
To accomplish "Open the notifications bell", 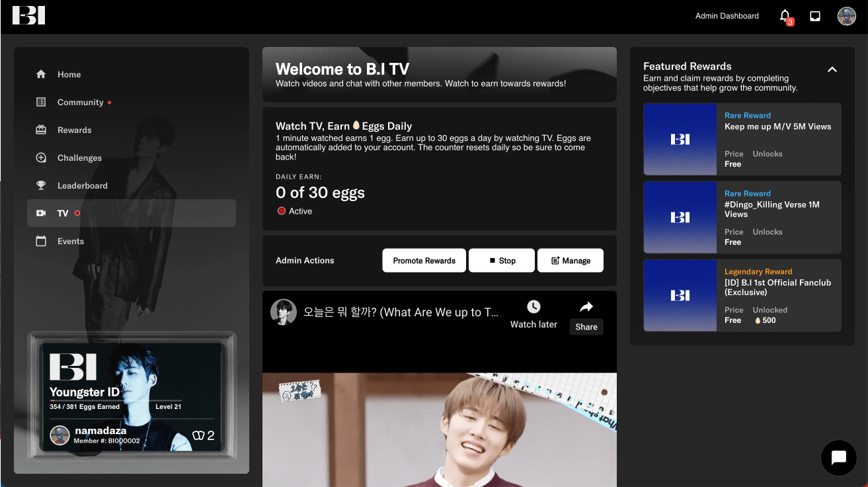I will (x=785, y=16).
